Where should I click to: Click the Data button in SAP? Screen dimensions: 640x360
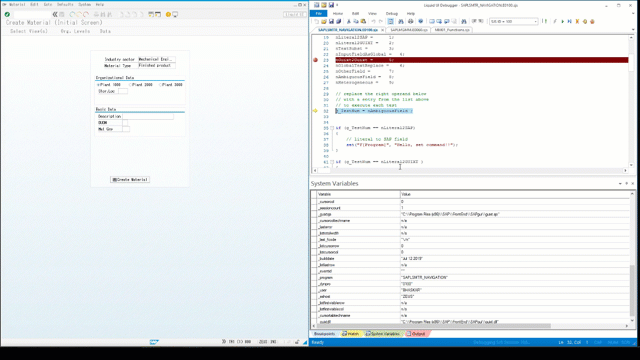click(105, 31)
